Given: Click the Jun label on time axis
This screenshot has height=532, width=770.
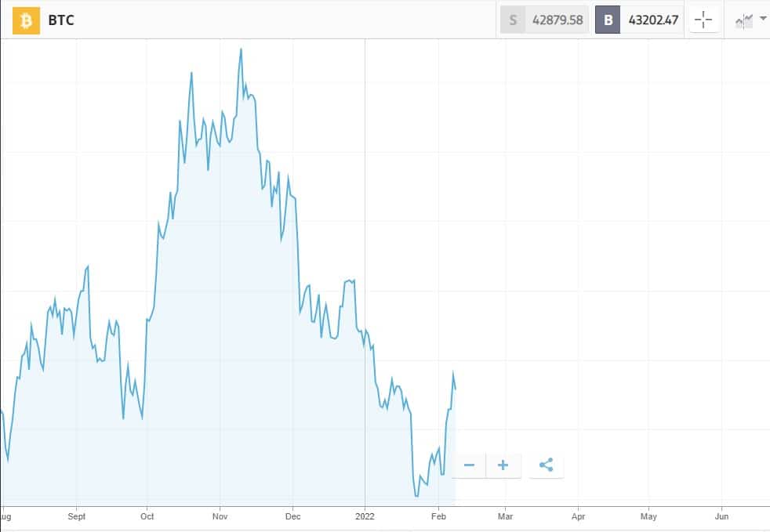Looking at the screenshot, I should pyautogui.click(x=721, y=516).
